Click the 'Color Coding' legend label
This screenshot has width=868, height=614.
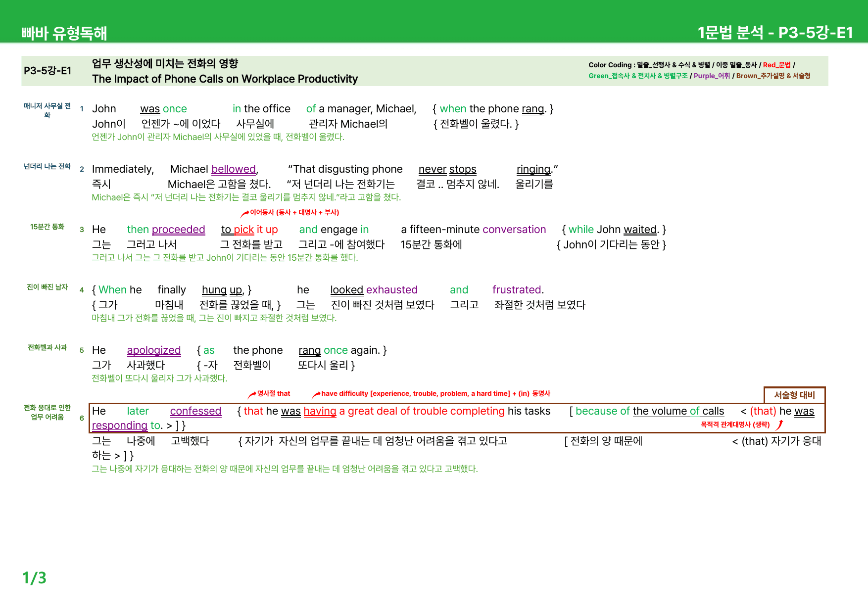coord(610,65)
